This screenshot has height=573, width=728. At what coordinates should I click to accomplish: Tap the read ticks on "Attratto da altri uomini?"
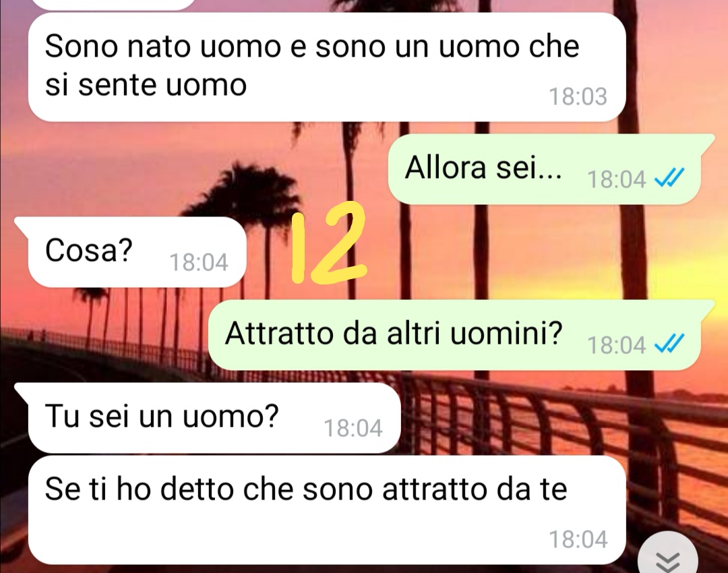[x=669, y=343]
